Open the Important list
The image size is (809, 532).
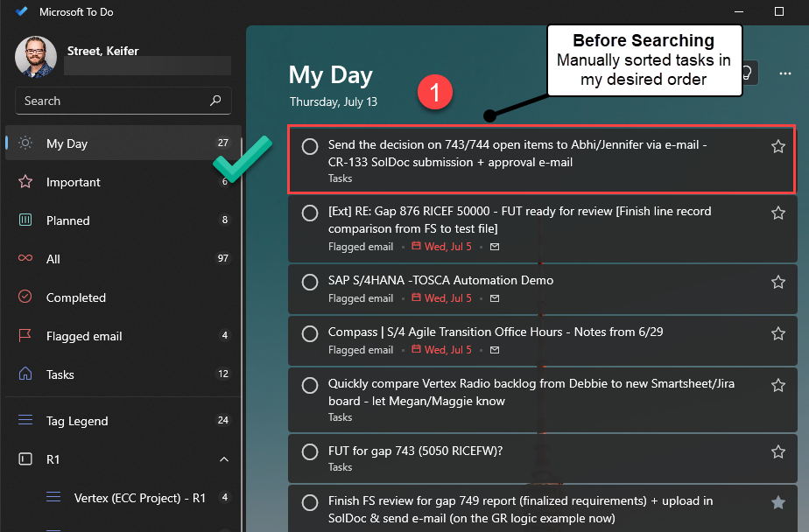pyautogui.click(x=123, y=182)
